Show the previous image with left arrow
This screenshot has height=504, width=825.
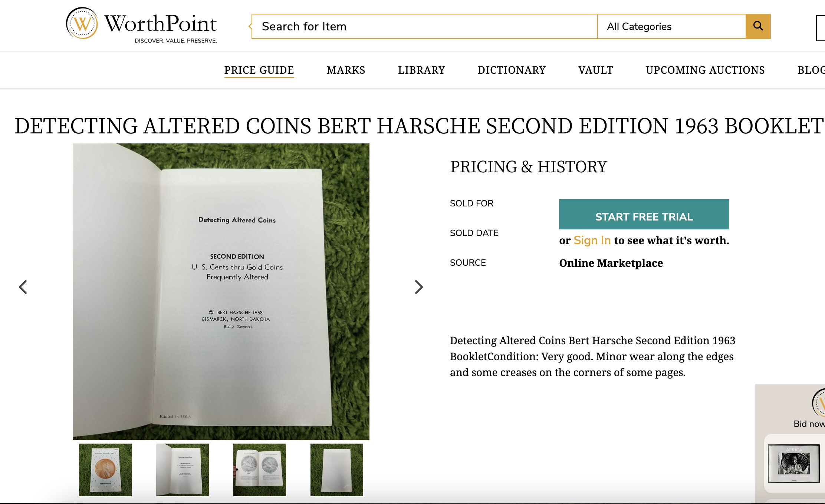23,287
